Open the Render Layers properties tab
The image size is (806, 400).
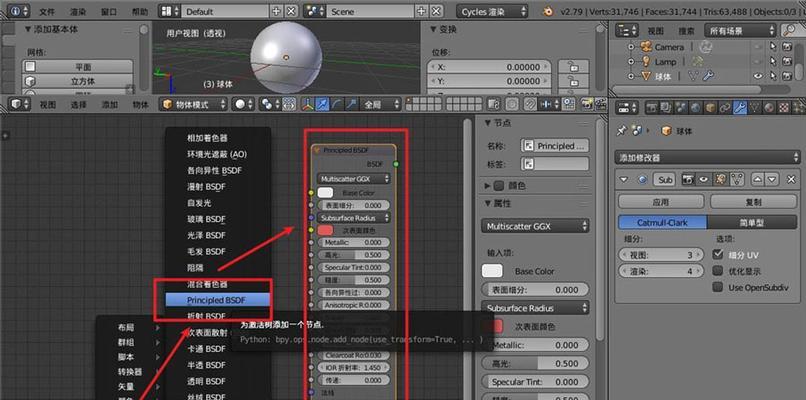tap(667, 108)
